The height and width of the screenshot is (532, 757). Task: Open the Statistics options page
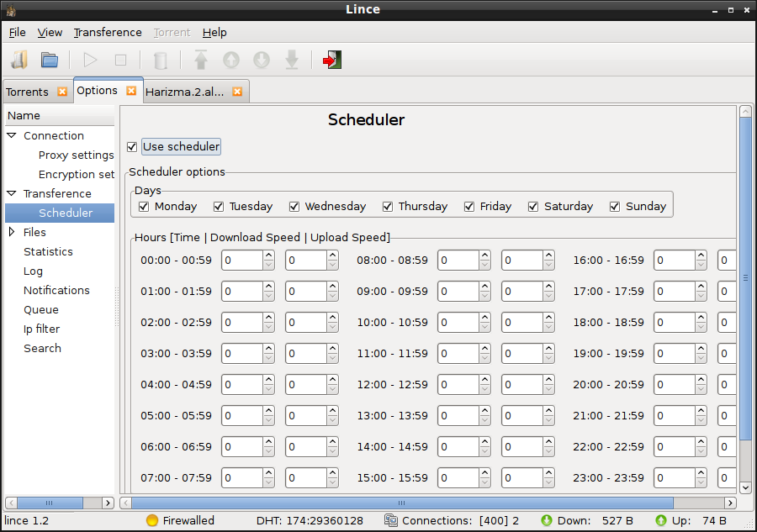tap(48, 251)
